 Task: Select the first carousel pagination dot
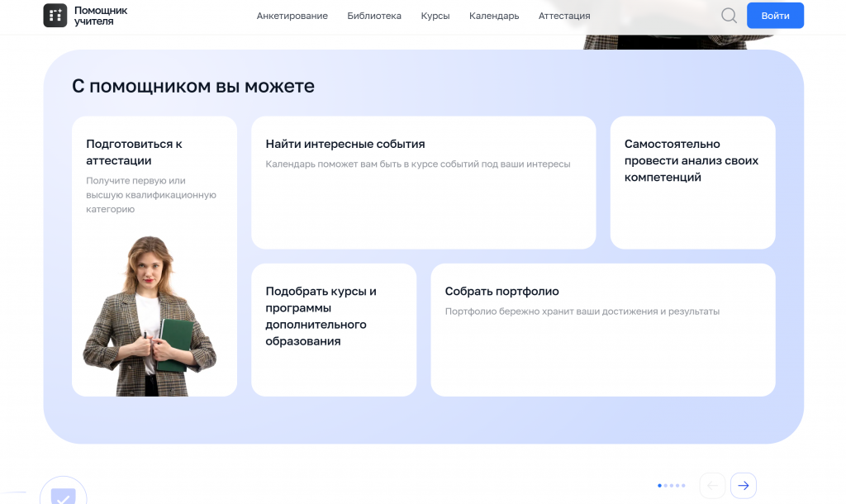[659, 486]
